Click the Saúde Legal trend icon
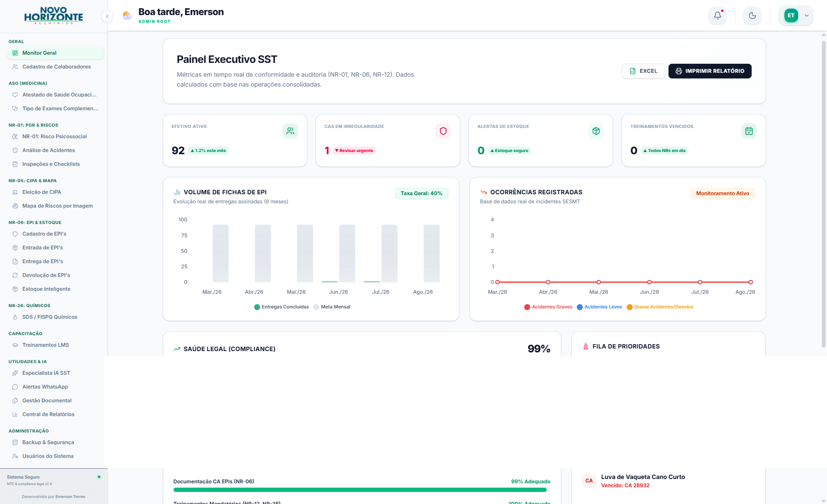Screen dimensions: 827x504 click(177, 349)
